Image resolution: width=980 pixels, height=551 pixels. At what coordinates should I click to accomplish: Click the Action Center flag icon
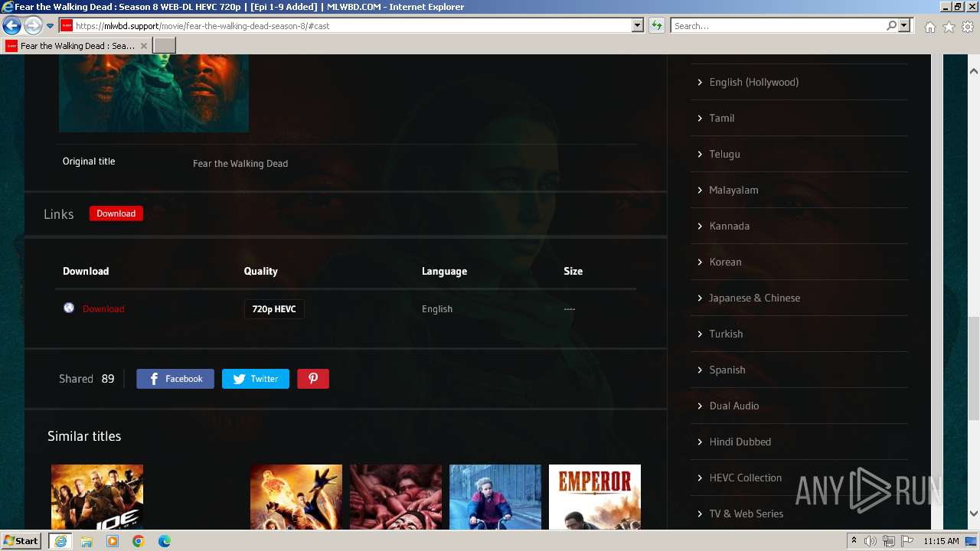pyautogui.click(x=906, y=541)
